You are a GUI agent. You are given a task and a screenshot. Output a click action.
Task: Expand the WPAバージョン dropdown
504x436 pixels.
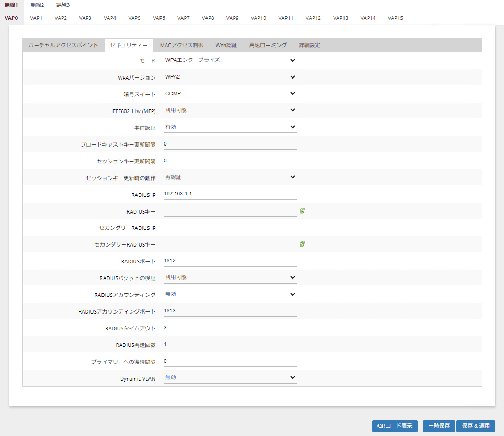click(230, 77)
